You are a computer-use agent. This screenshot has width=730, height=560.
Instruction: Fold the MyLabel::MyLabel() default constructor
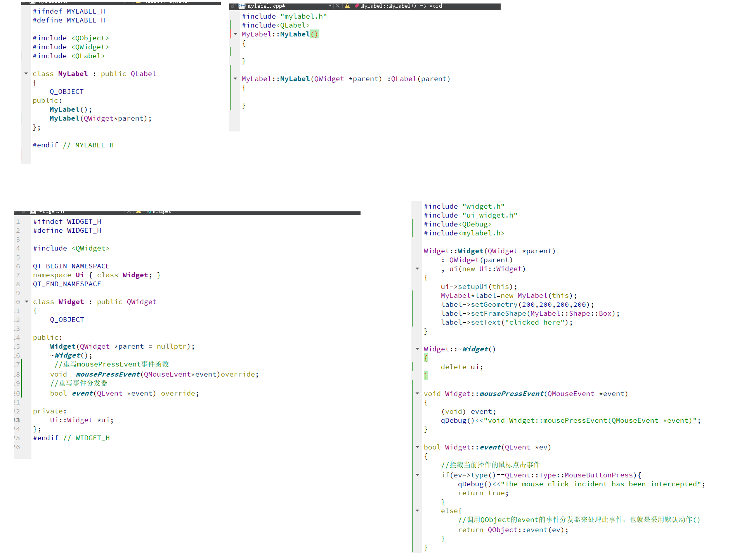[236, 34]
